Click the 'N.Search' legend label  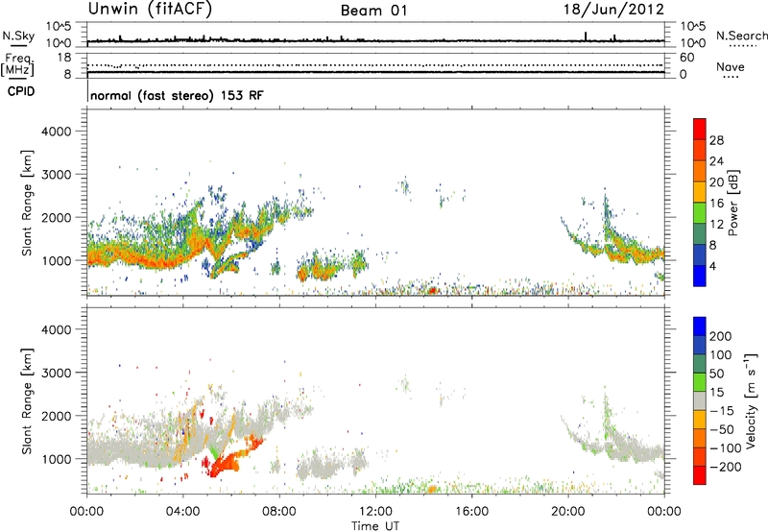click(x=741, y=36)
